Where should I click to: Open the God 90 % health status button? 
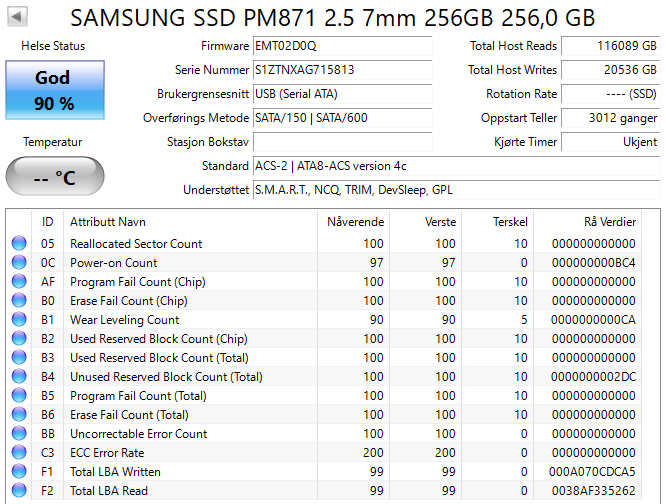[x=54, y=90]
